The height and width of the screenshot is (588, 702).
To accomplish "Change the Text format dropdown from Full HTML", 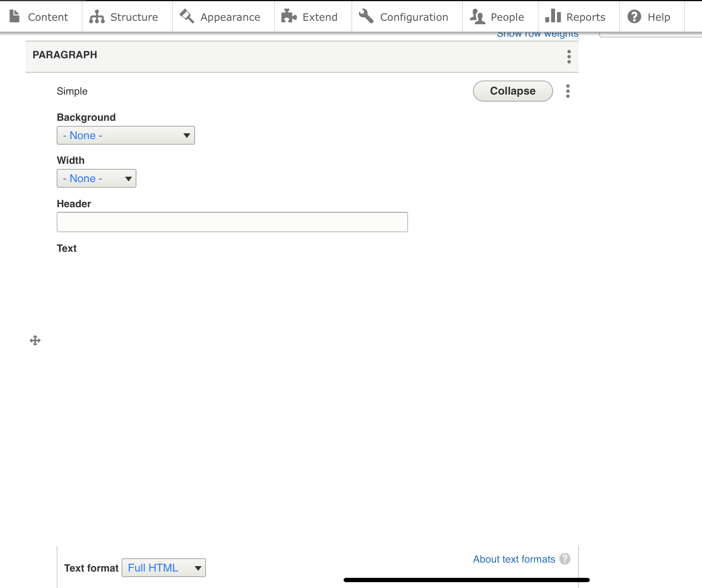I will click(x=163, y=568).
